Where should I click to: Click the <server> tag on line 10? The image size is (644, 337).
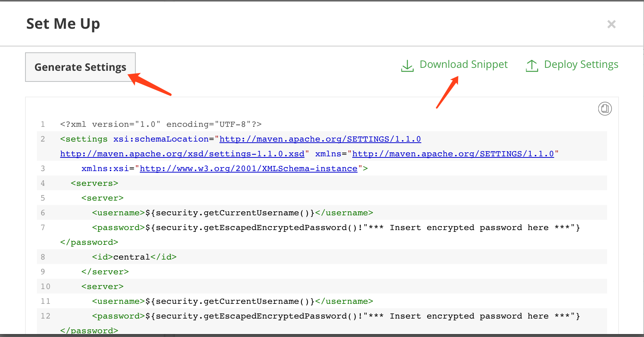[103, 286]
